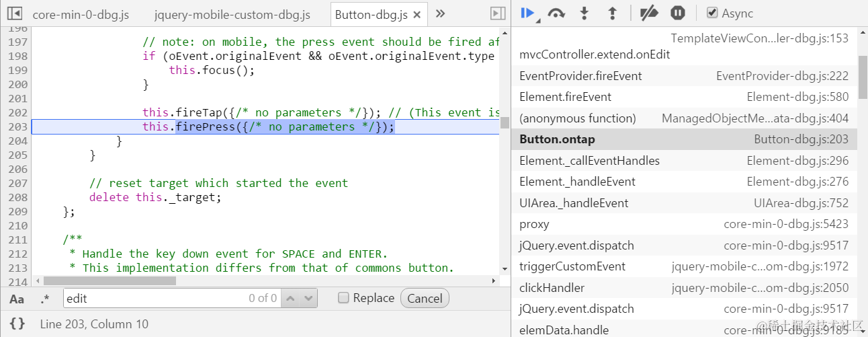
Task: Click the this.focus() statement
Action: tap(212, 70)
